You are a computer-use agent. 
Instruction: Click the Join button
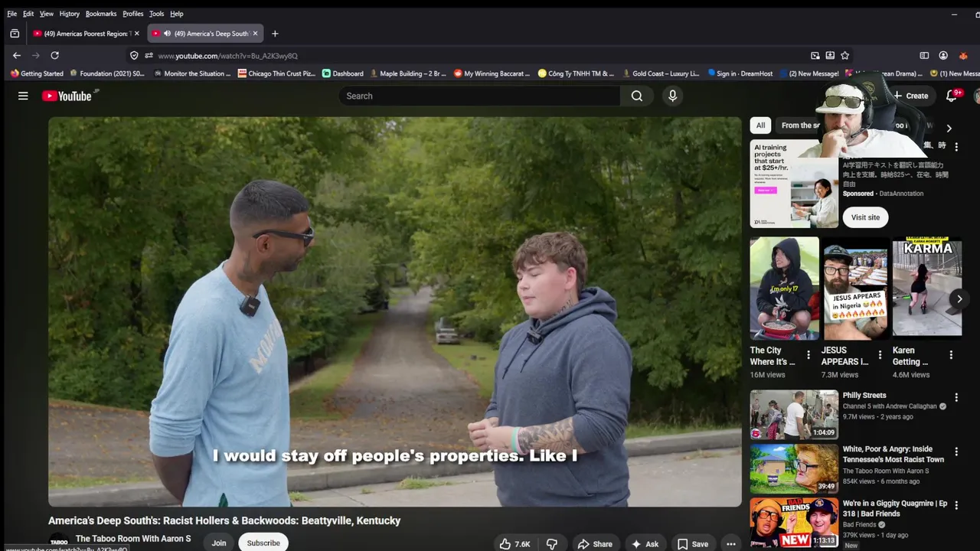tap(219, 543)
